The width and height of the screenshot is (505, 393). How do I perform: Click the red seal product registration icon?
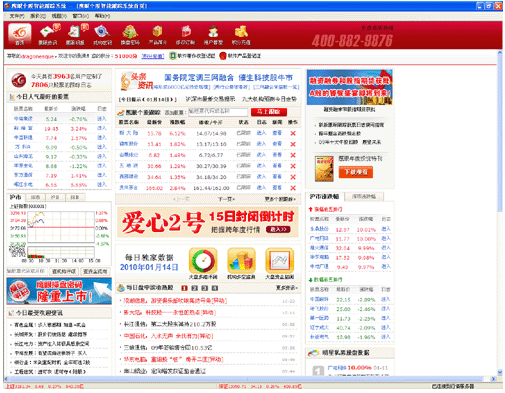223,56
